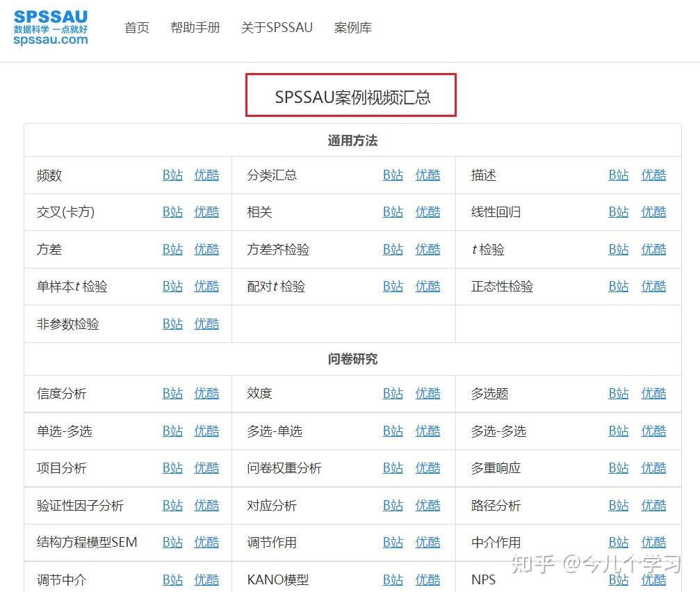Open the 优酷 video for NPS
The width and height of the screenshot is (700, 592).
pyautogui.click(x=653, y=579)
